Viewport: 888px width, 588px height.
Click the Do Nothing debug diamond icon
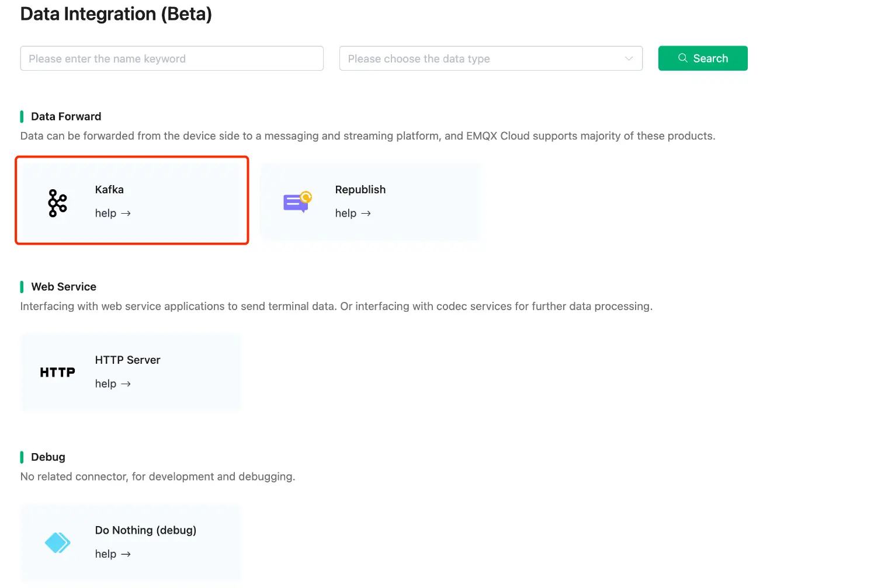point(57,543)
